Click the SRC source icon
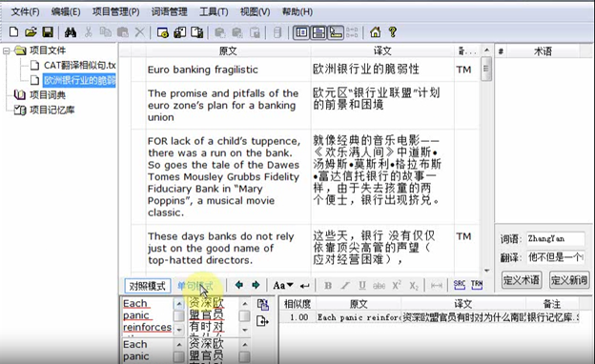Image resolution: width=595 pixels, height=364 pixels. (x=460, y=285)
